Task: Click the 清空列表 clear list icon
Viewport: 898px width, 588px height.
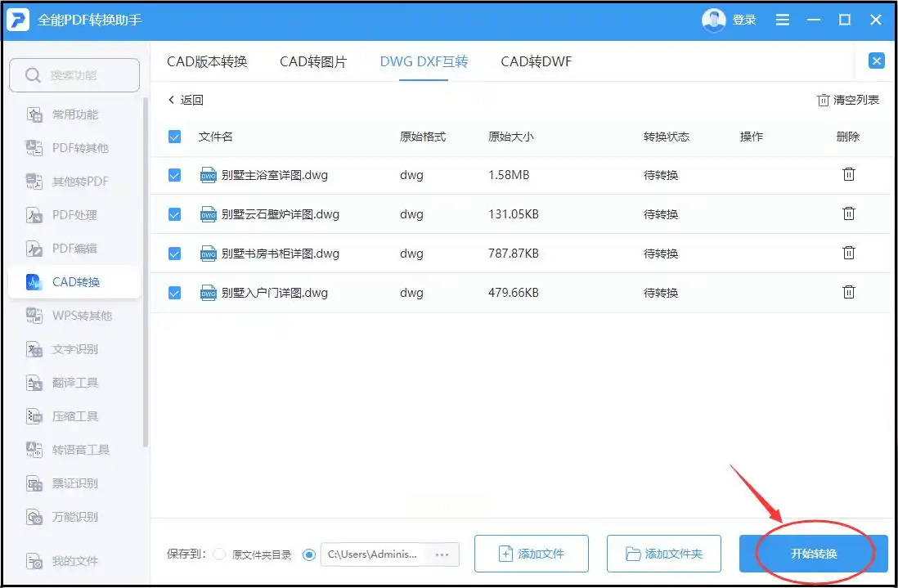Action: 823,100
